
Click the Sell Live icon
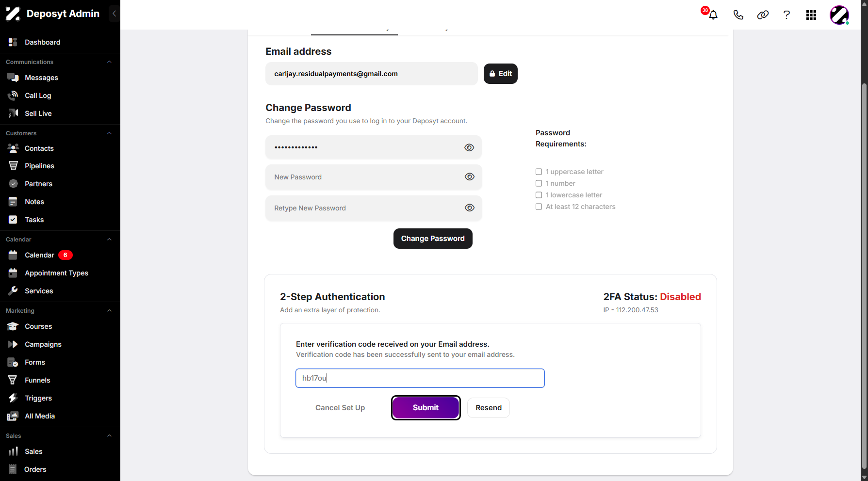(x=13, y=113)
